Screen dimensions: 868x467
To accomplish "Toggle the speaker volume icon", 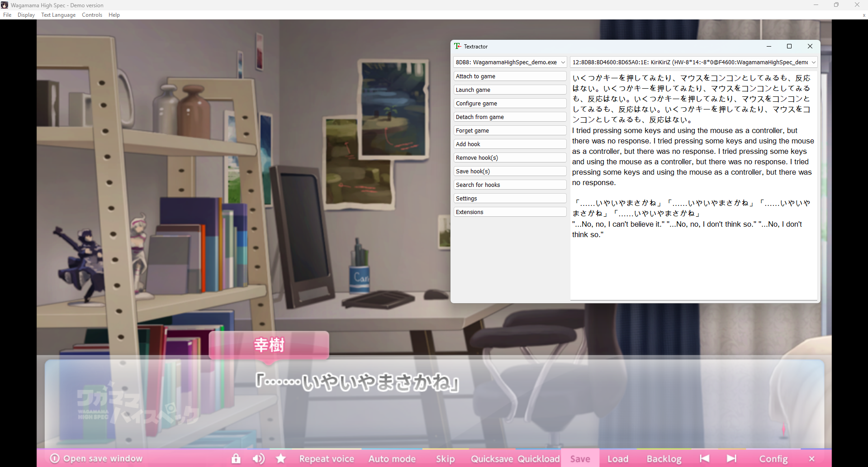I will pyautogui.click(x=259, y=458).
